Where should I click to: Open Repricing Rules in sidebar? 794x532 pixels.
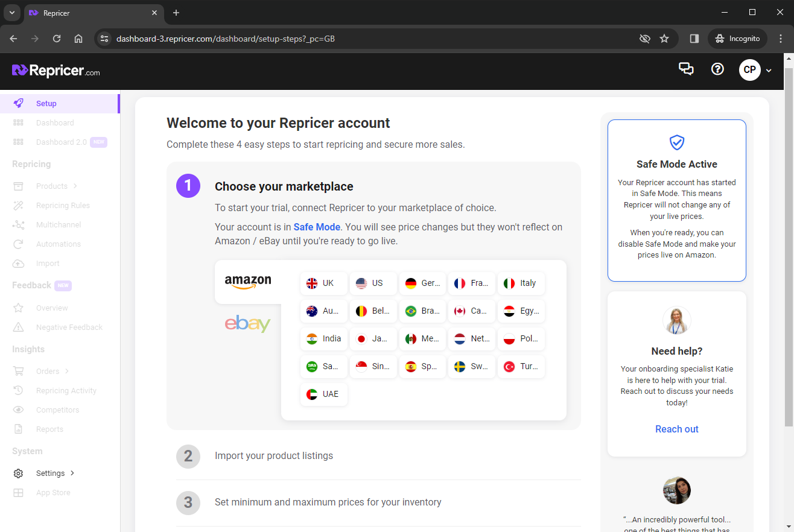63,205
